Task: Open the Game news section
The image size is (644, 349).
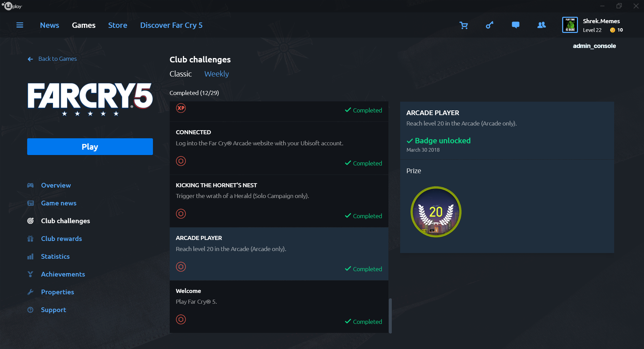Action: 59,203
